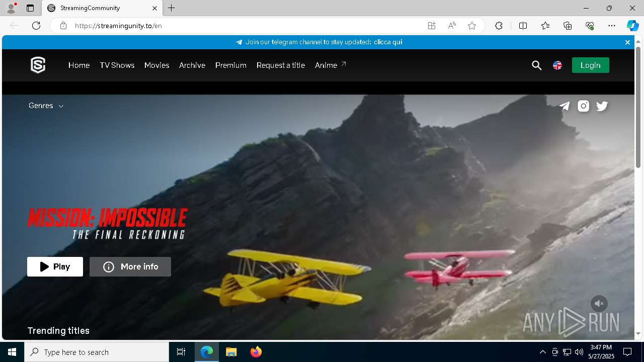Open Request a title page
Image resolution: width=644 pixels, height=362 pixels.
click(x=281, y=65)
